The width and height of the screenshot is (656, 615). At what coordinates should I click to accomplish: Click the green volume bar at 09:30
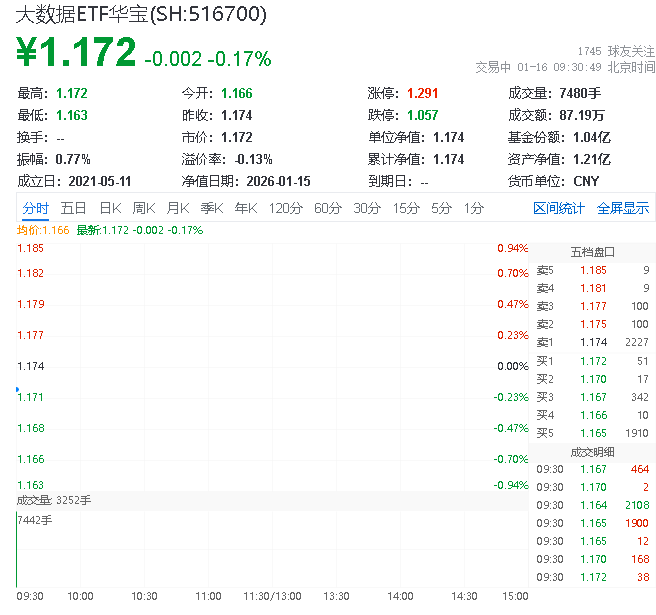click(17, 549)
